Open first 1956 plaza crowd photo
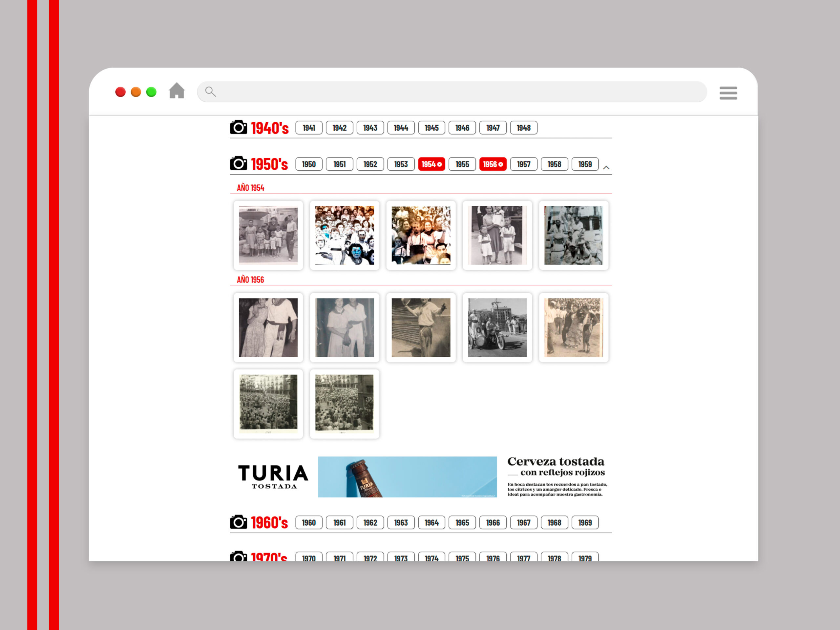This screenshot has width=840, height=630. [x=268, y=404]
